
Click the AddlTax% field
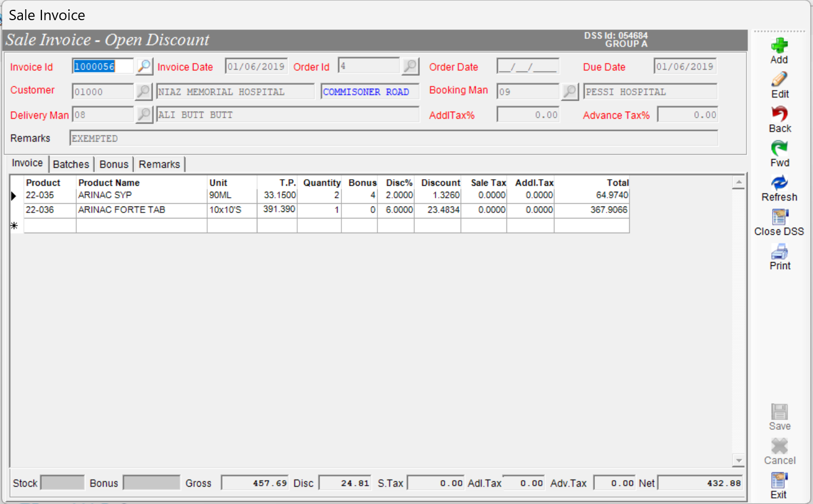tap(528, 114)
